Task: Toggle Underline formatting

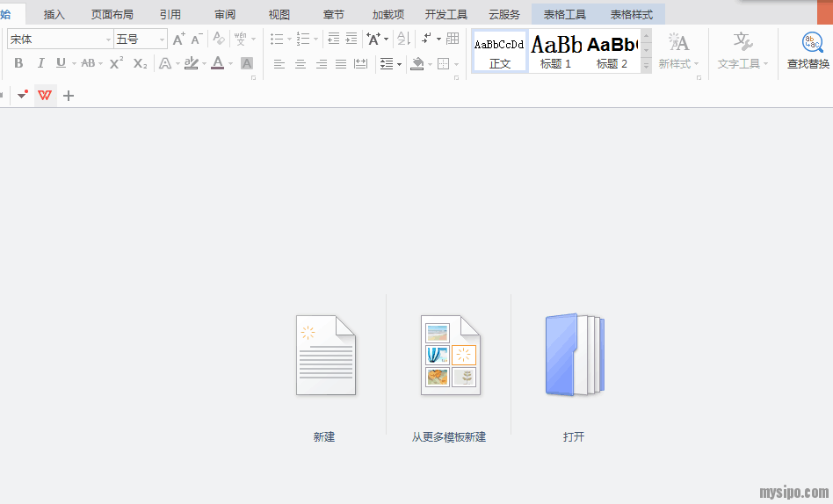Action: tap(61, 63)
